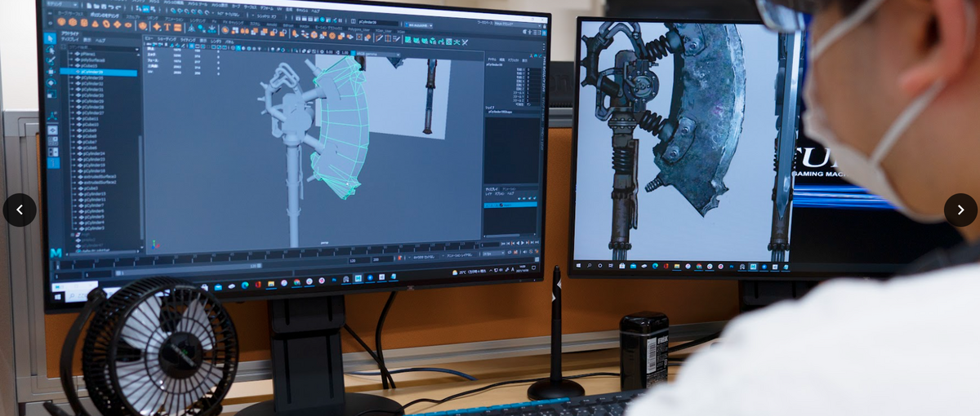Select pCube11 in the Outliner
Screen dimensions: 980x416
coord(90,118)
